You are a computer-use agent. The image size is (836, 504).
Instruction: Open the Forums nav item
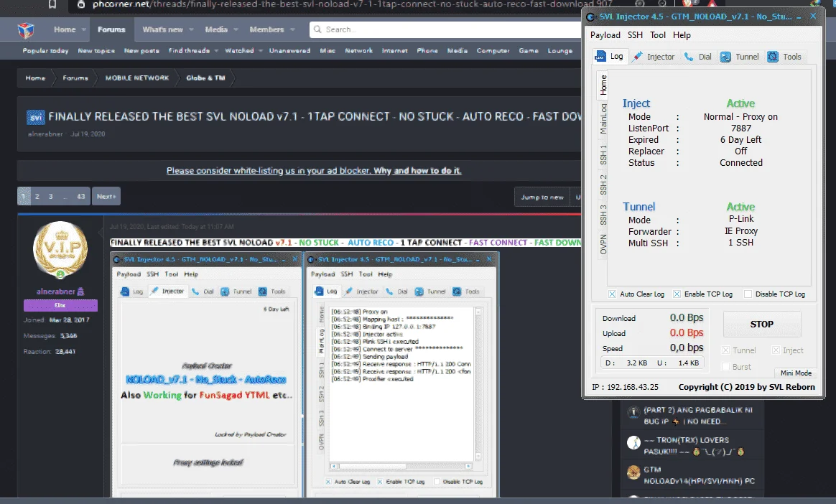point(111,29)
